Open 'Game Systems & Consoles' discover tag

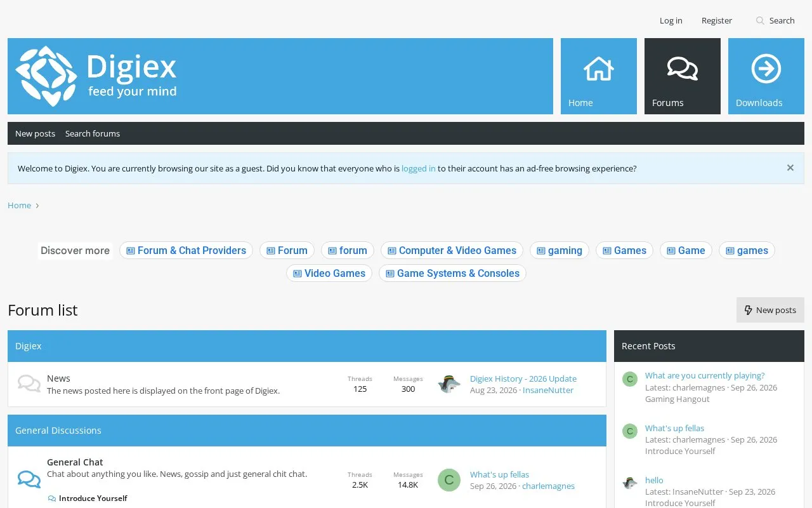(x=452, y=273)
